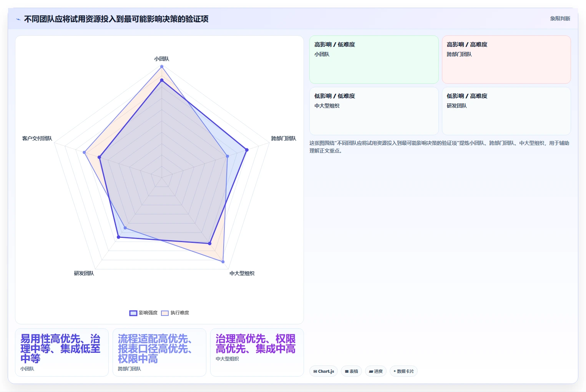Click the page title 不同团队应将试用资源投入
Screen dimensions: 586x392
(116, 19)
